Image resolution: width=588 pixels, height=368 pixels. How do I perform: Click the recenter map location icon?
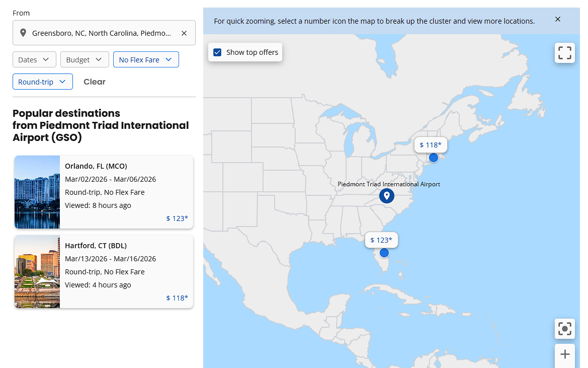point(565,329)
